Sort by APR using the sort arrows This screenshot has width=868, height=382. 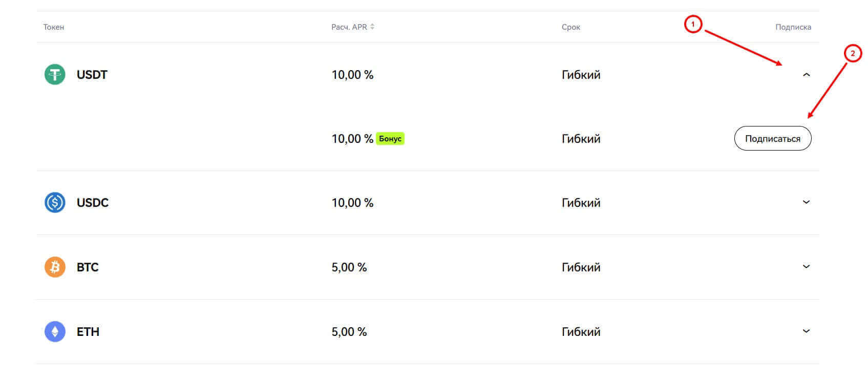[x=372, y=27]
